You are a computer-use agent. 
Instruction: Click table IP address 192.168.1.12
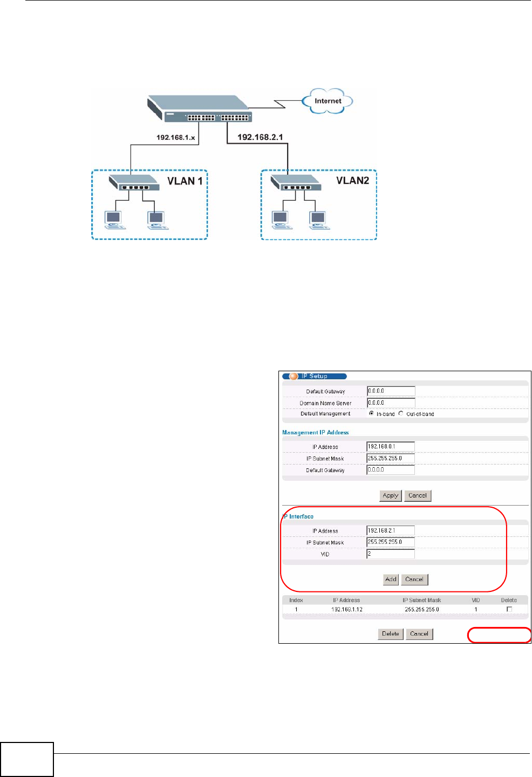347,610
